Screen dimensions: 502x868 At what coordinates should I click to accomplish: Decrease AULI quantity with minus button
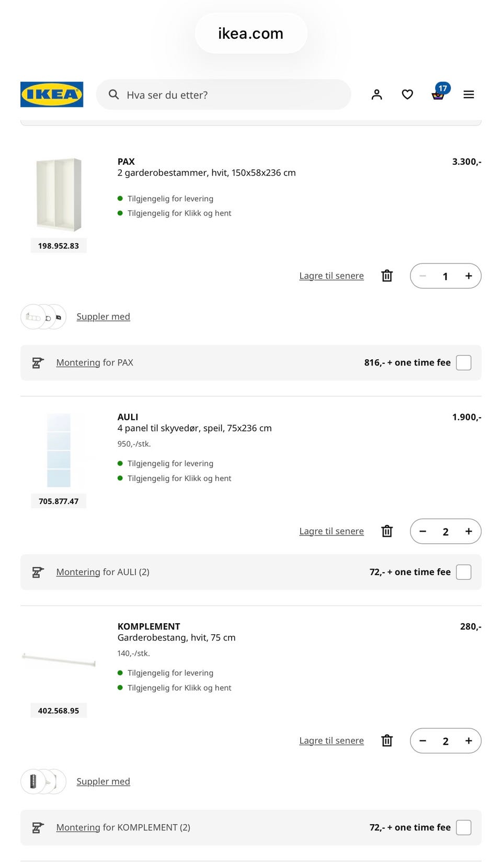[x=423, y=531]
